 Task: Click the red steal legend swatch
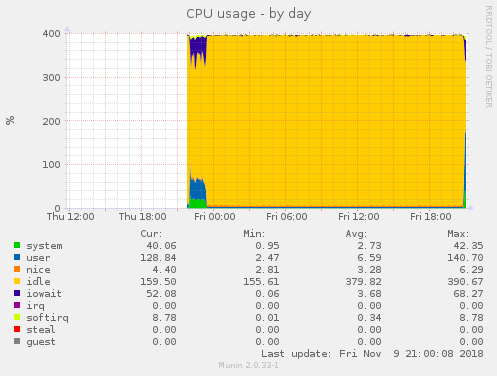pos(17,329)
